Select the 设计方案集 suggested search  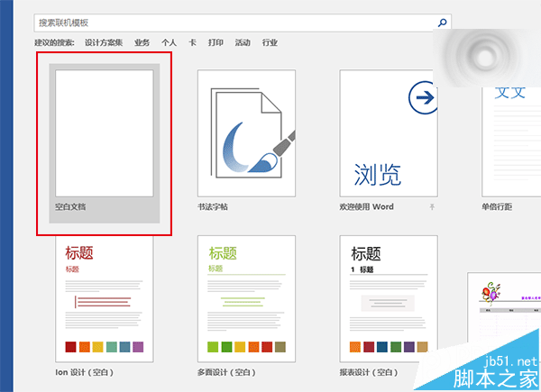[x=104, y=42]
